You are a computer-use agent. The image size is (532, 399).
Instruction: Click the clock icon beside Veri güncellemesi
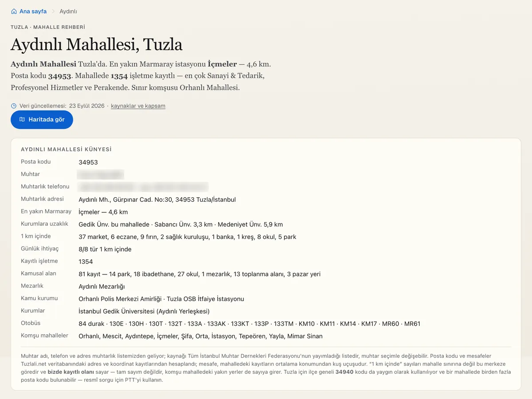[14, 106]
